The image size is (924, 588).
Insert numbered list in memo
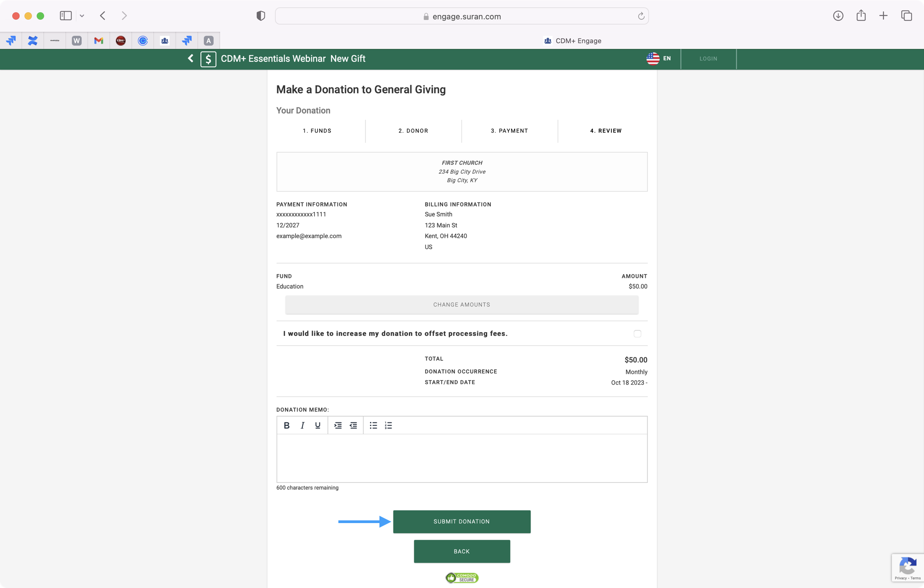point(388,425)
